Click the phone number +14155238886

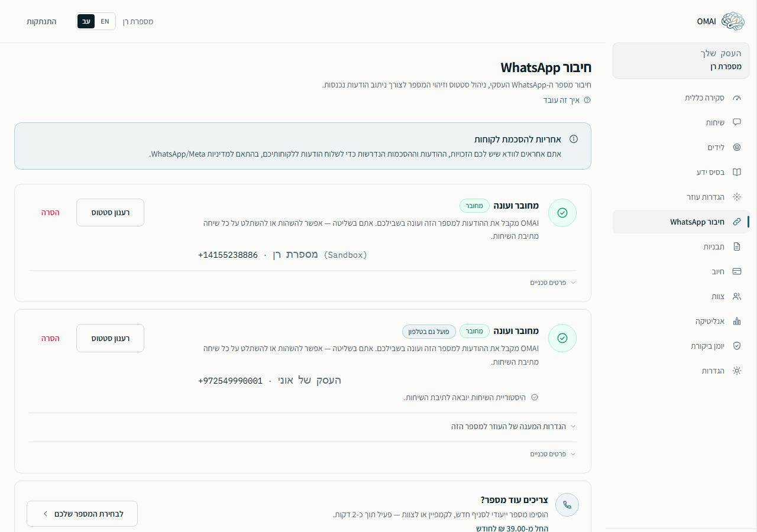click(x=228, y=255)
